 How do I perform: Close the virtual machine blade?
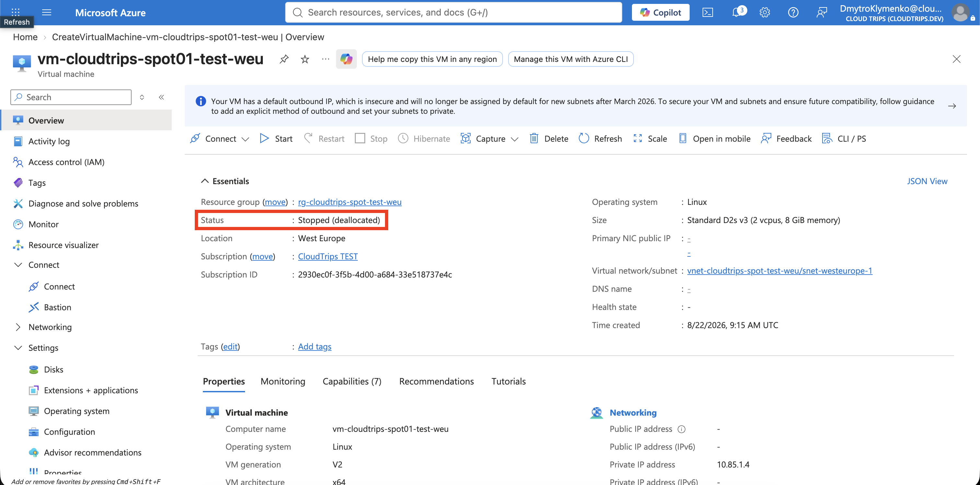point(956,59)
